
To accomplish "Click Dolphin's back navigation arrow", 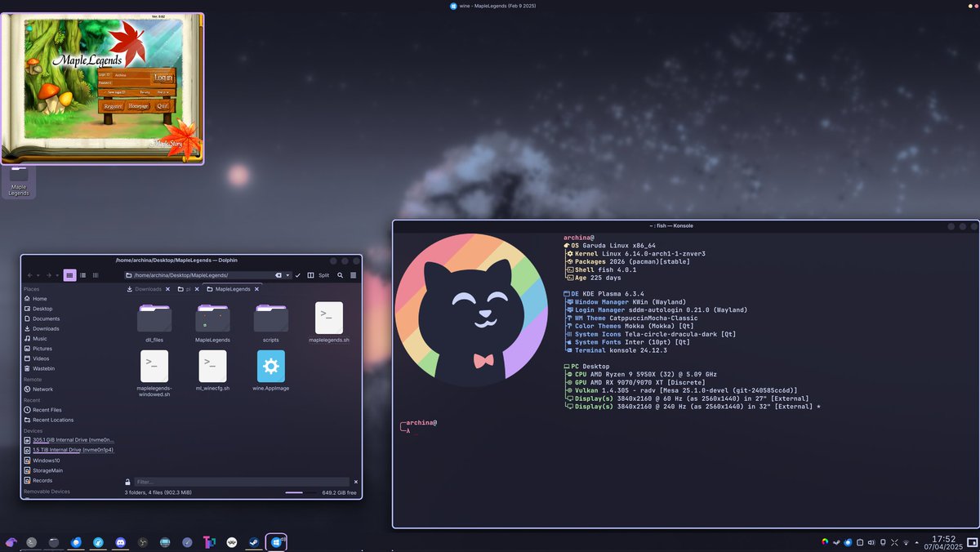I will point(30,275).
